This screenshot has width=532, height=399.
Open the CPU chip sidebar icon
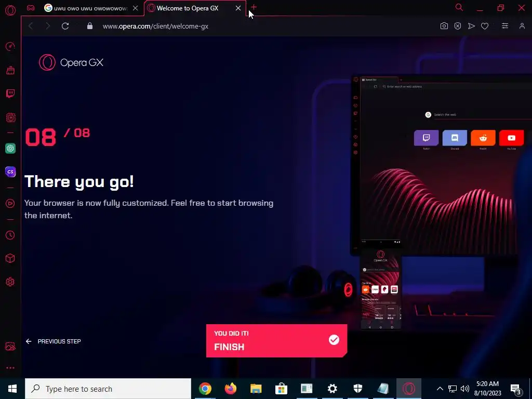[x=10, y=117]
